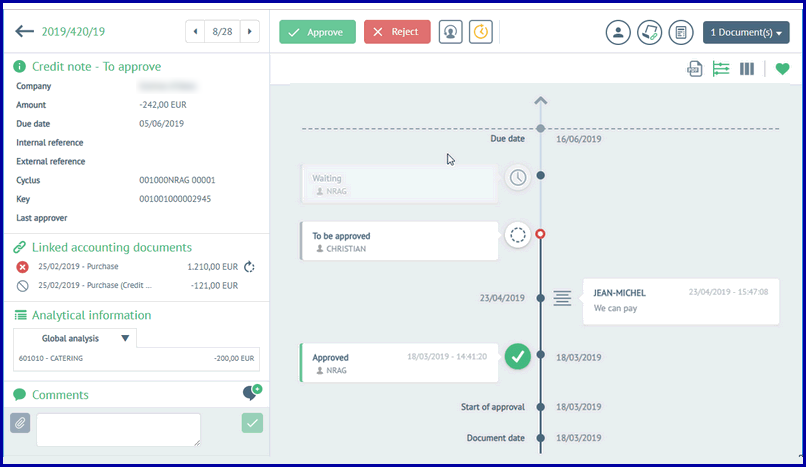Go to next document in pager
Image resolution: width=806 pixels, height=467 pixels.
coord(249,32)
